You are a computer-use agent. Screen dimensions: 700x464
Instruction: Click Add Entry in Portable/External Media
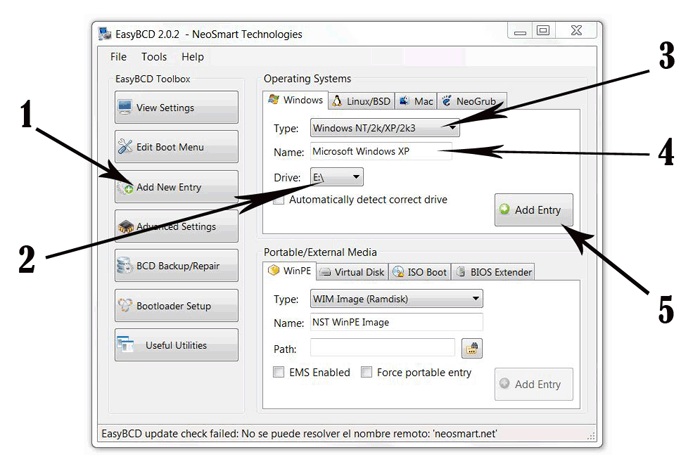pos(533,384)
